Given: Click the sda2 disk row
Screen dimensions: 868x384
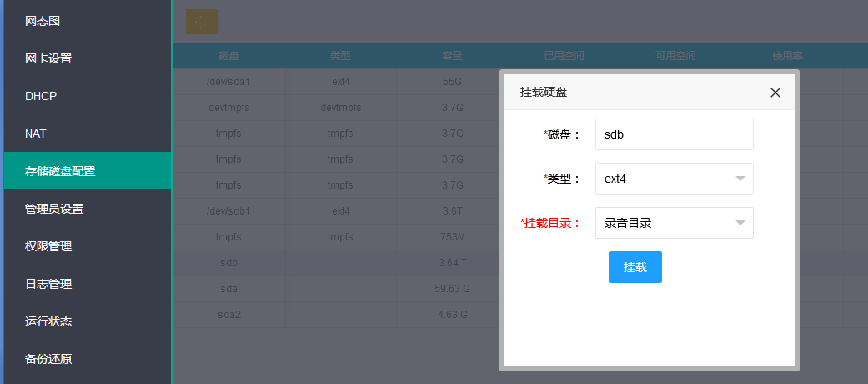Looking at the screenshot, I should pyautogui.click(x=228, y=315).
